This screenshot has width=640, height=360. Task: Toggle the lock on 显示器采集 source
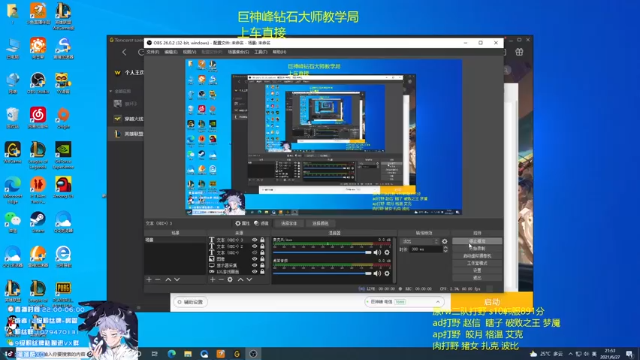pos(262,265)
